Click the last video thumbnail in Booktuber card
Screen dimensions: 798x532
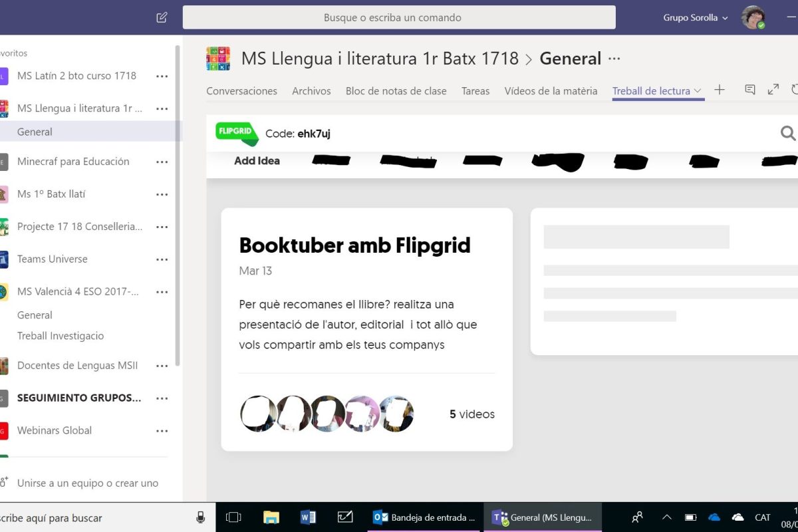tap(396, 414)
